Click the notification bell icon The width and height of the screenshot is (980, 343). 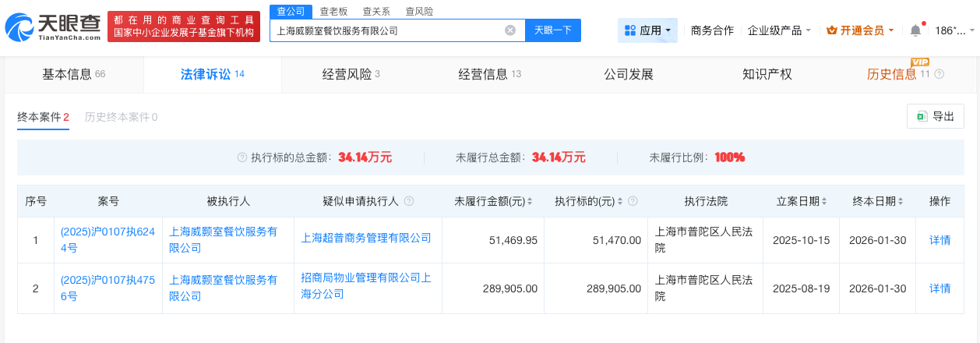pyautogui.click(x=915, y=30)
